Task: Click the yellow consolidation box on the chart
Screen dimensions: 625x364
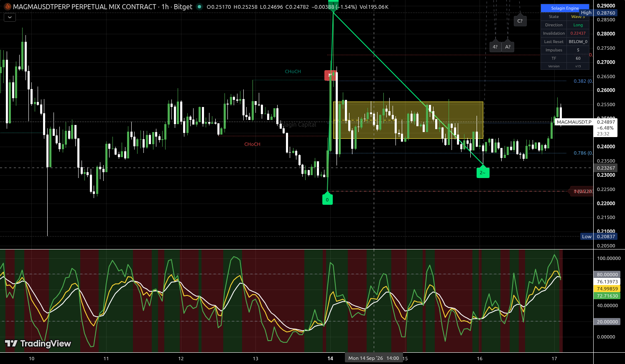Action: pos(408,120)
